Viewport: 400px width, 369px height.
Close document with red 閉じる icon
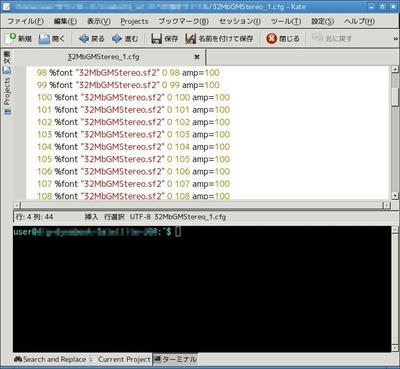pyautogui.click(x=283, y=39)
